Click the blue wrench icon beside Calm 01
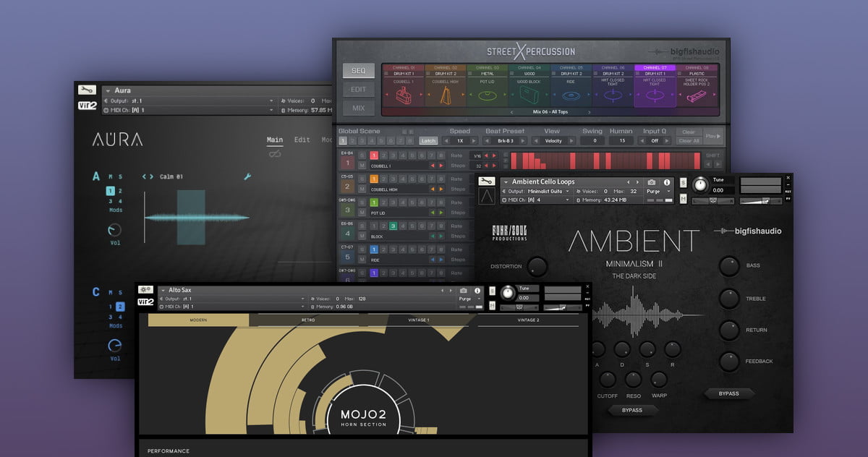 (x=247, y=176)
